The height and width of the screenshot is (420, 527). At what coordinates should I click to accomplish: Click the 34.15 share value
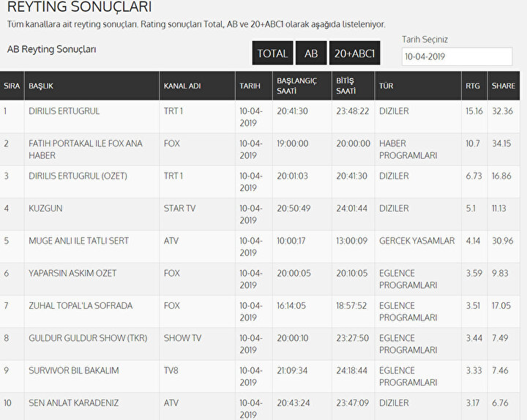(501, 143)
